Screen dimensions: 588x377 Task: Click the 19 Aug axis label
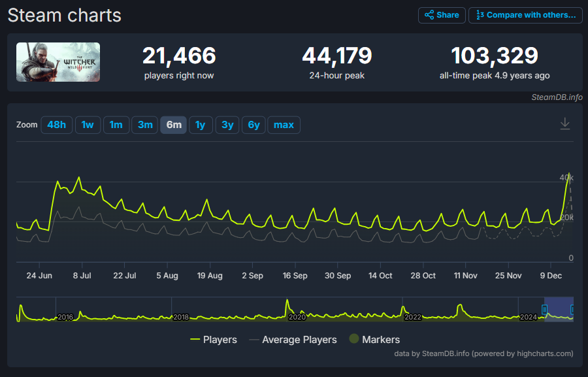210,276
